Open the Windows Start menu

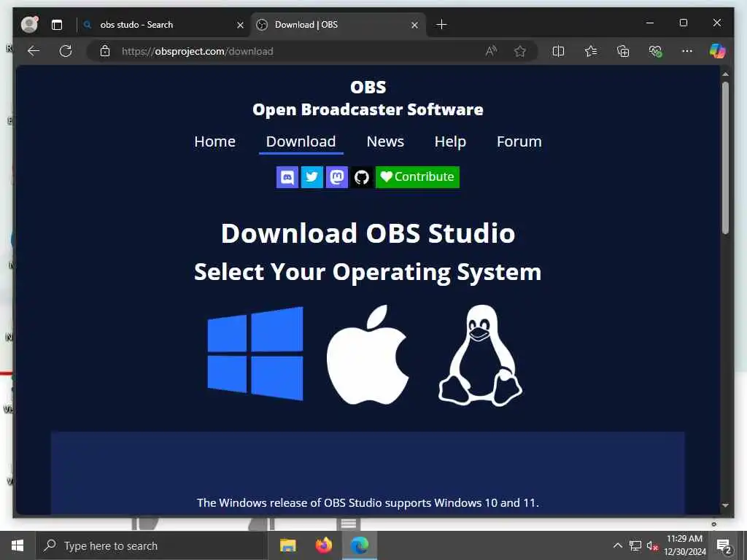[x=18, y=545]
